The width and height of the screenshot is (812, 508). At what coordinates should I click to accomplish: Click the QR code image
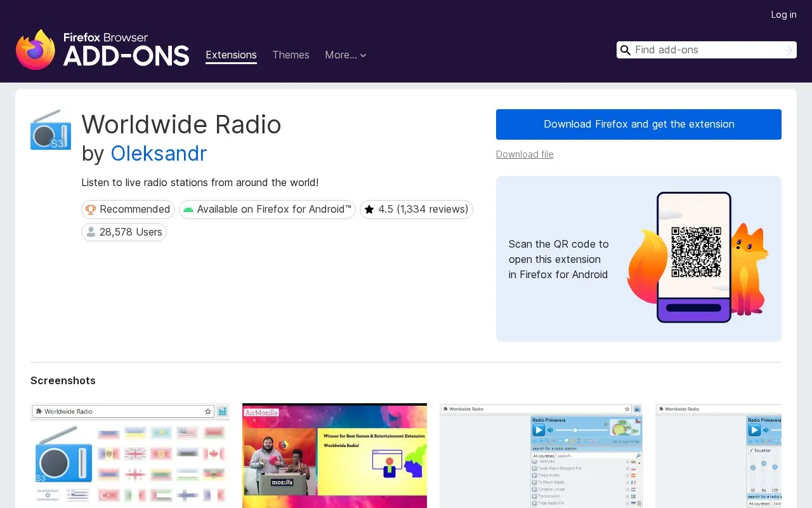tap(696, 252)
